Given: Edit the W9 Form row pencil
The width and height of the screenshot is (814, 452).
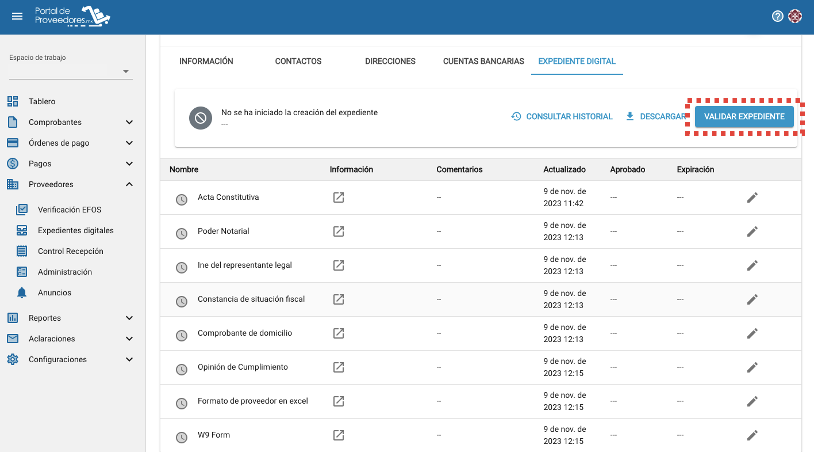Looking at the screenshot, I should (x=752, y=435).
